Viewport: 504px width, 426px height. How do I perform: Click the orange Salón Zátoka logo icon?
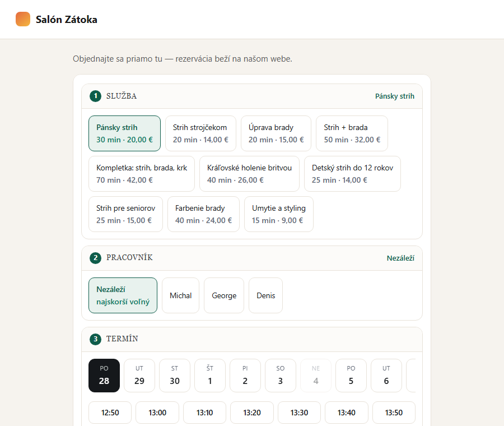pyautogui.click(x=23, y=19)
